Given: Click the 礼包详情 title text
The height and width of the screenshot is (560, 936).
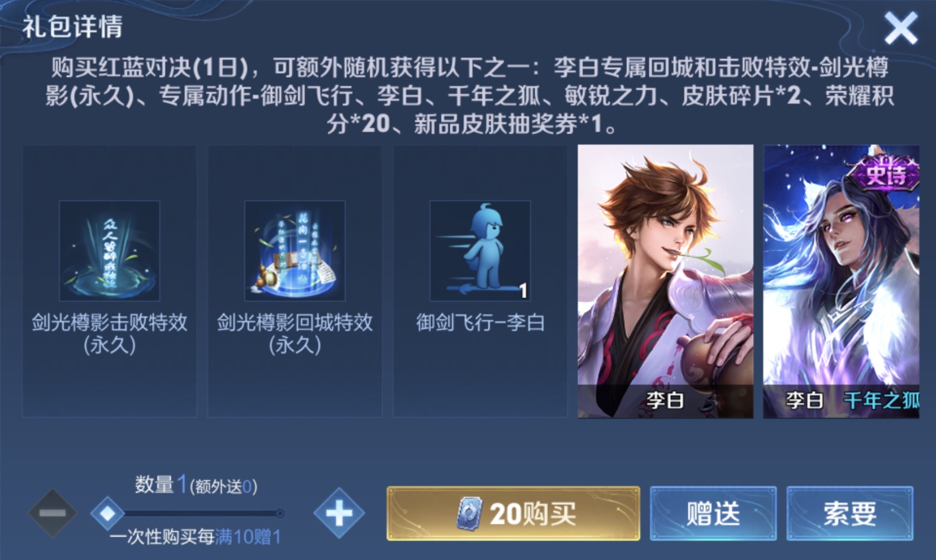Looking at the screenshot, I should (x=72, y=27).
